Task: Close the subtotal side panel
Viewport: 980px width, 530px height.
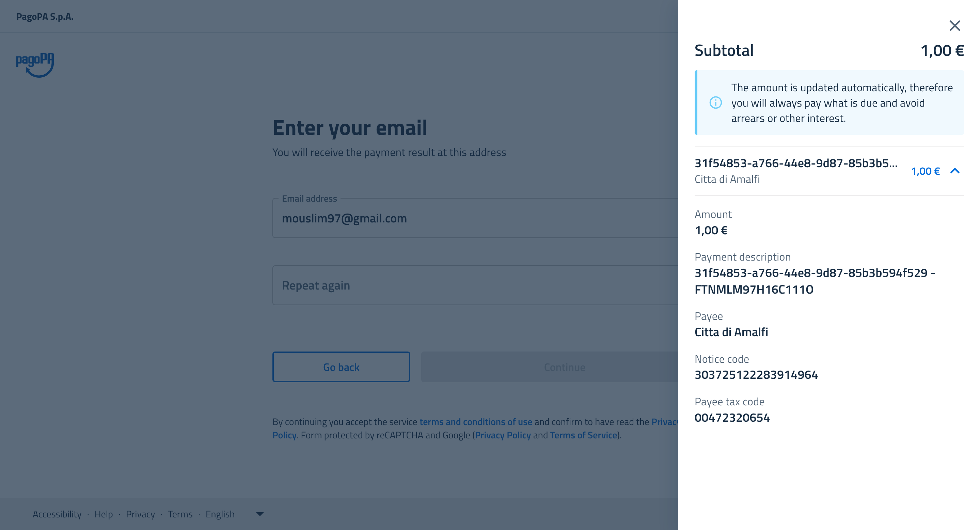Action: pyautogui.click(x=954, y=26)
